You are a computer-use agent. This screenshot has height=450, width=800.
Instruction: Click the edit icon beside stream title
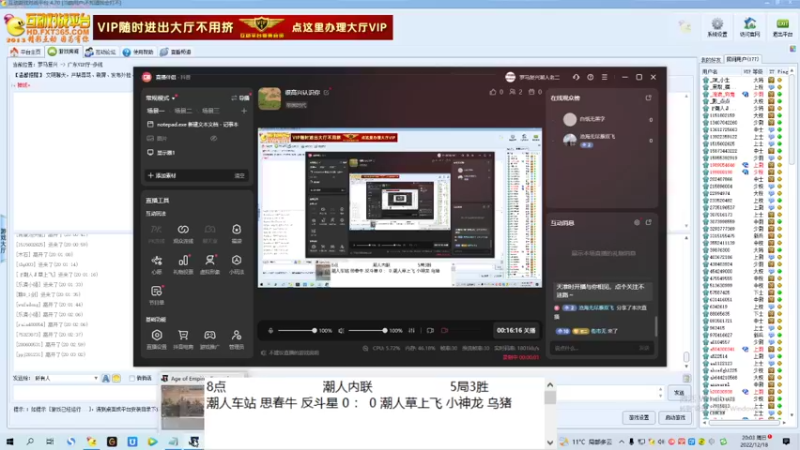pyautogui.click(x=327, y=92)
